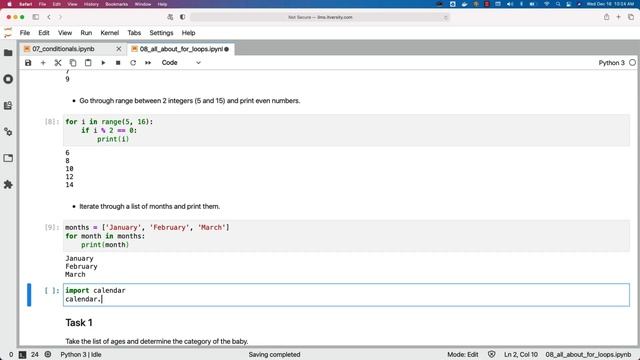
Task: Click into the import calendar cell editor
Action: (x=346, y=295)
